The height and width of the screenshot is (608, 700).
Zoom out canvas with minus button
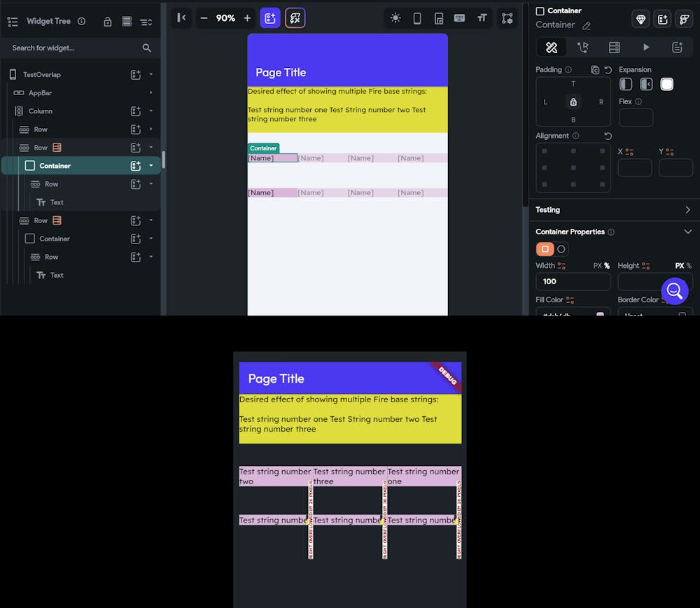pyautogui.click(x=204, y=18)
